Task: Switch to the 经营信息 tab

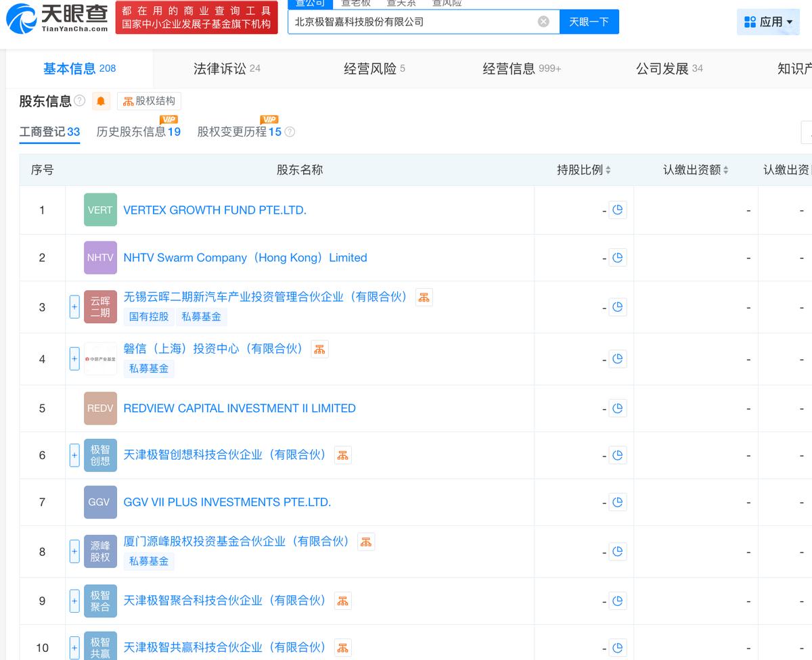Action: pyautogui.click(x=522, y=68)
